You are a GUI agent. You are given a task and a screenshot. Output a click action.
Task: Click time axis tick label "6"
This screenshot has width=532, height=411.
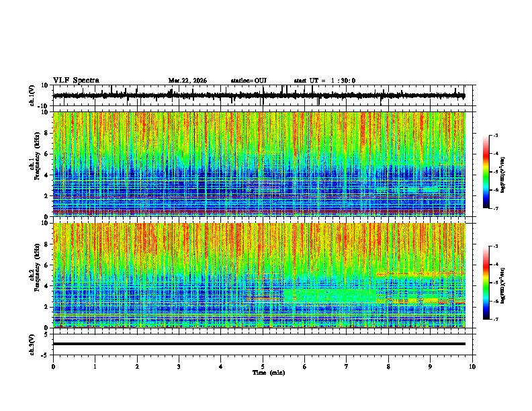(305, 367)
